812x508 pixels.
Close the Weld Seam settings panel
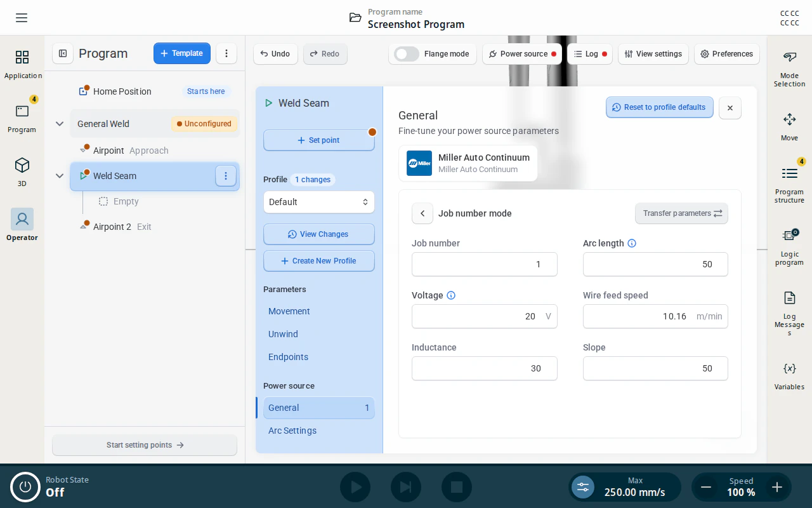(x=730, y=108)
